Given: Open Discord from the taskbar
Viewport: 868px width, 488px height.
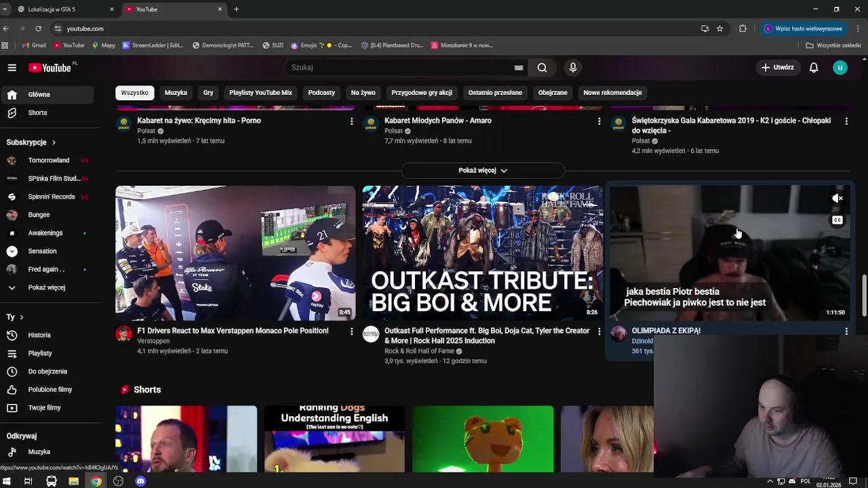Looking at the screenshot, I should pos(140,481).
